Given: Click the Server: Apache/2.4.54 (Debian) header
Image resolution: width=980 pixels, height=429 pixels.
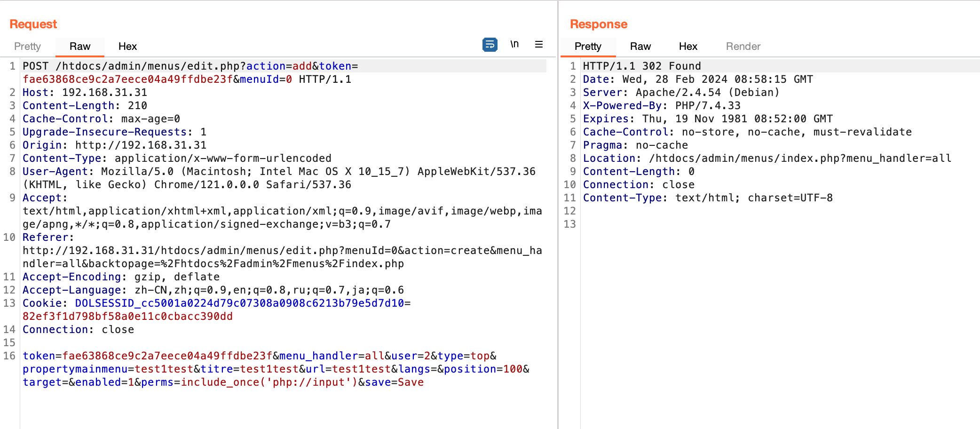Looking at the screenshot, I should [x=681, y=92].
